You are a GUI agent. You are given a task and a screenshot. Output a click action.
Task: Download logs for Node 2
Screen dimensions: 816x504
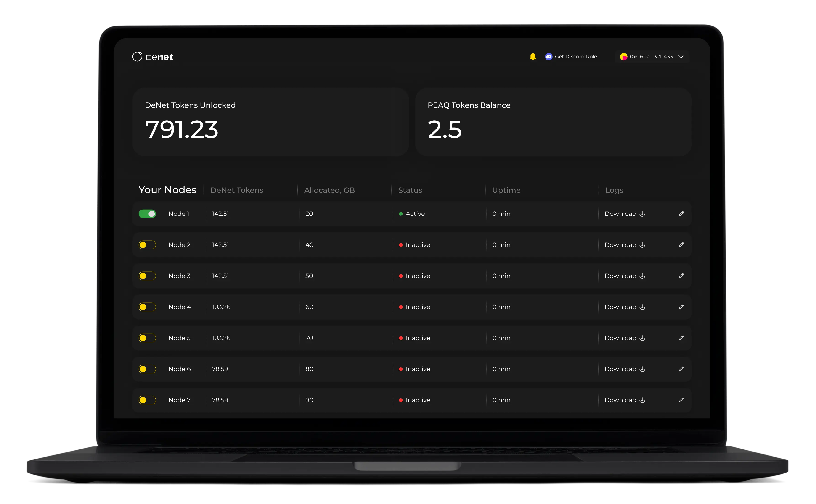point(625,245)
